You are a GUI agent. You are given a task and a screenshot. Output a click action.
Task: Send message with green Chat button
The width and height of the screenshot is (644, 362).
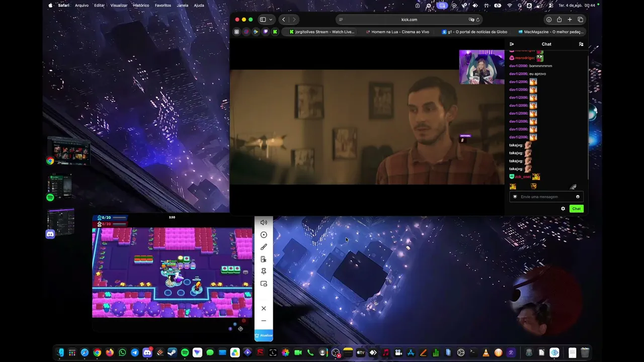[x=577, y=209]
